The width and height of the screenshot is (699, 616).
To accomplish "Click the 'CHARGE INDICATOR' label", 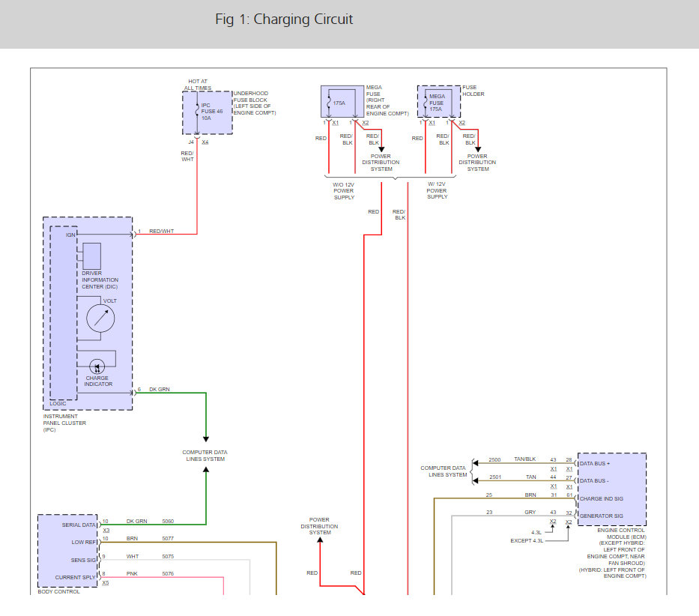I will (98, 381).
